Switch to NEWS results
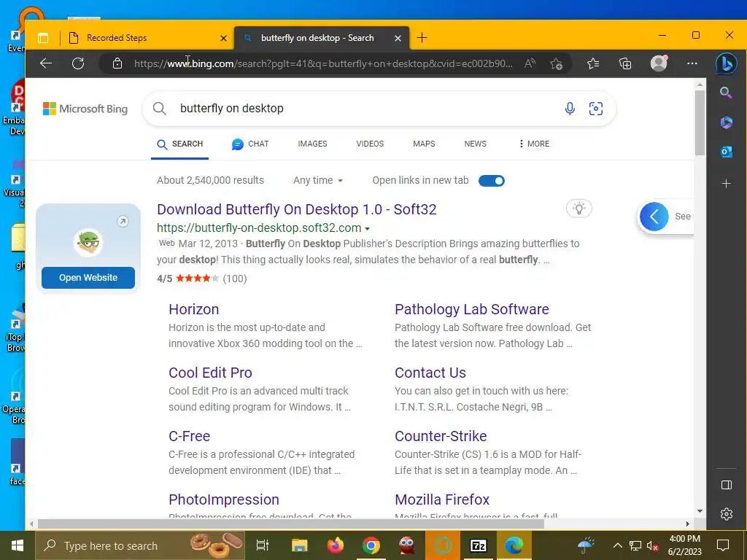This screenshot has width=747, height=560. (476, 144)
